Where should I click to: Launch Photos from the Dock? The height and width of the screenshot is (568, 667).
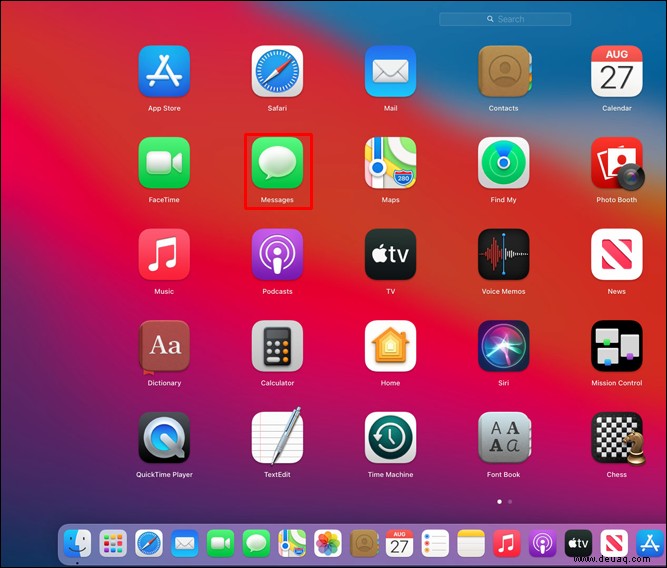point(328,543)
